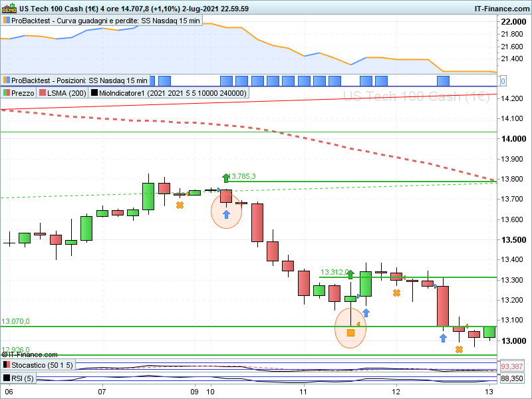Click the black icon beside RSI (5)
The width and height of the screenshot is (532, 399).
pyautogui.click(x=6, y=378)
